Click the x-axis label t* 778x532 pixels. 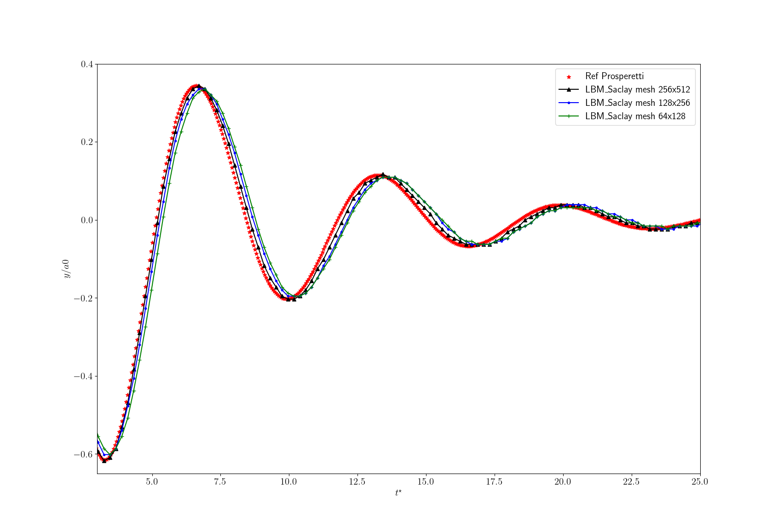[398, 493]
